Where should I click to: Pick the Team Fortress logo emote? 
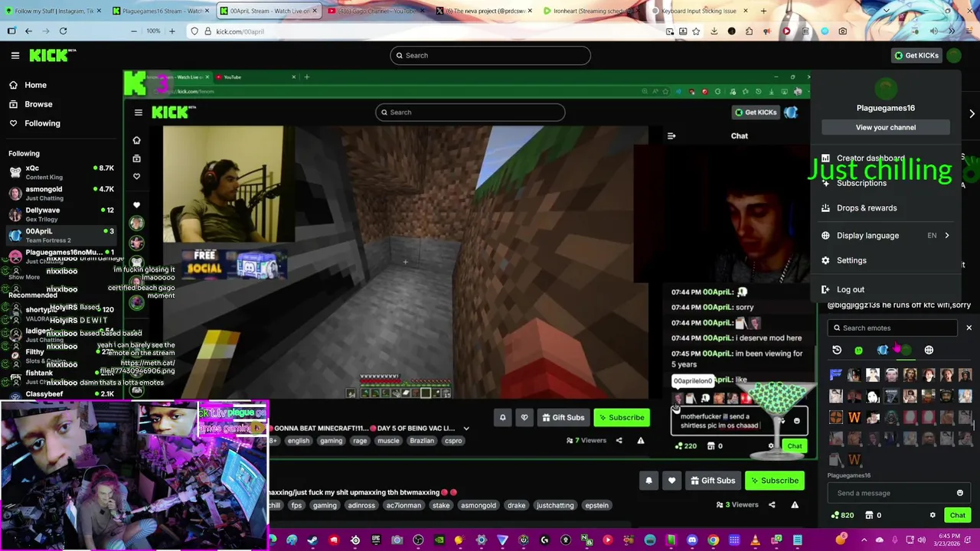836,418
